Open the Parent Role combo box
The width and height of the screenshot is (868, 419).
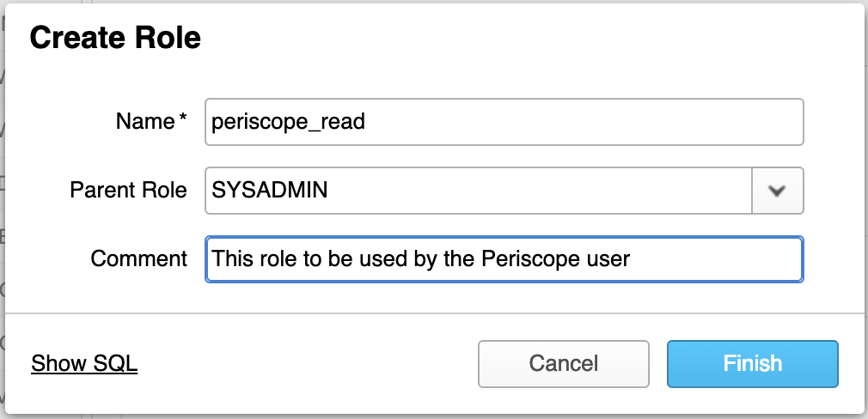[x=504, y=191]
